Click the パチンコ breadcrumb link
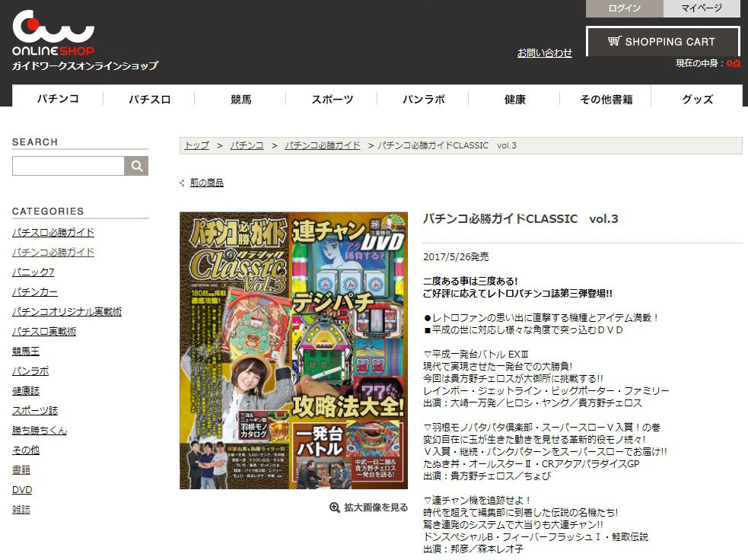748x560 pixels. point(247,145)
